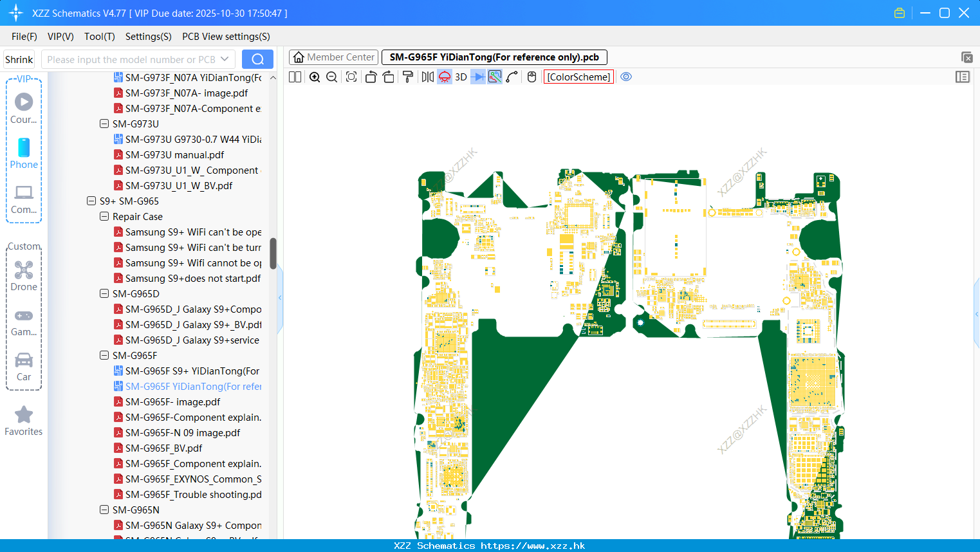The width and height of the screenshot is (980, 552).
Task: Select the SM-G965F YiDianTong pcb tab
Action: tap(494, 57)
